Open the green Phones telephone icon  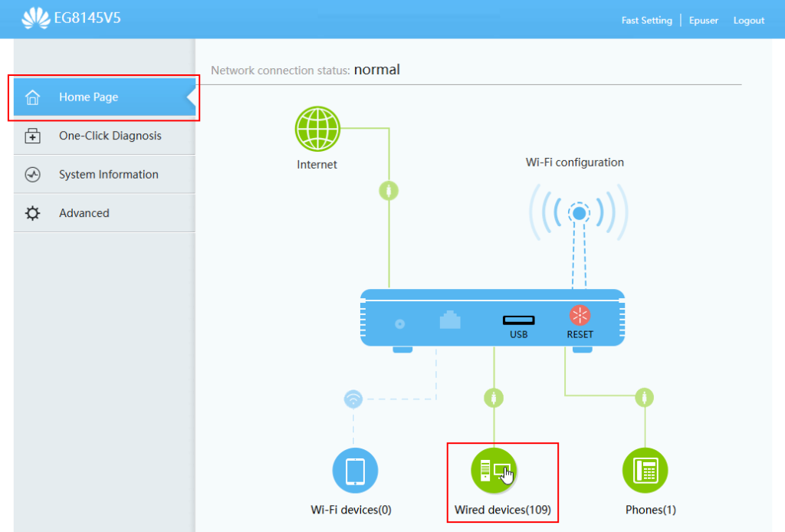tap(645, 471)
